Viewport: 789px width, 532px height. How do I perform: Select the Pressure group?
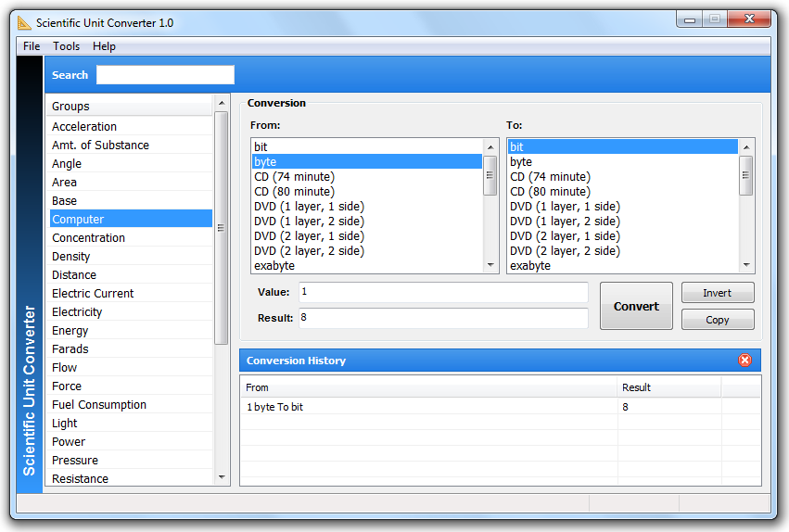click(131, 460)
